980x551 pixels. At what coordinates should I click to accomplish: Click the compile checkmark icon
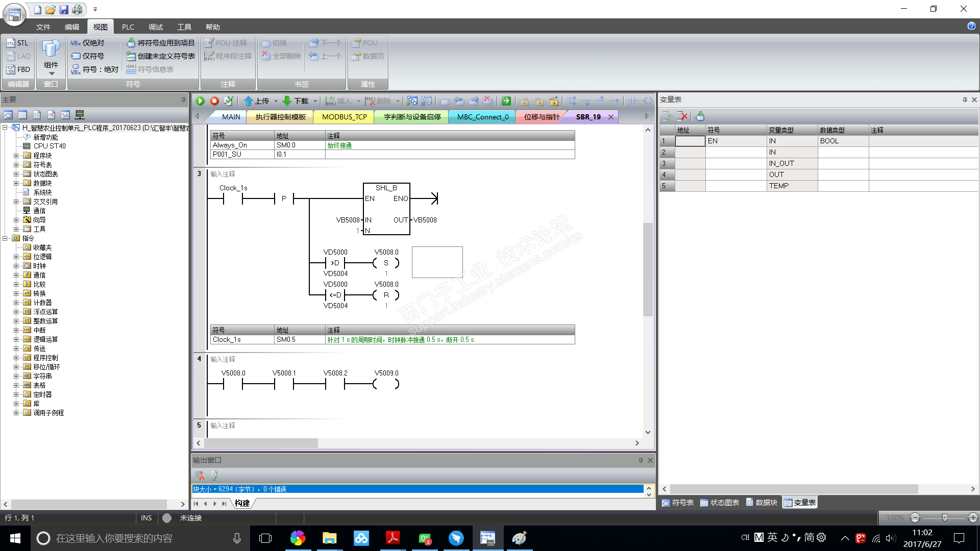pos(229,101)
